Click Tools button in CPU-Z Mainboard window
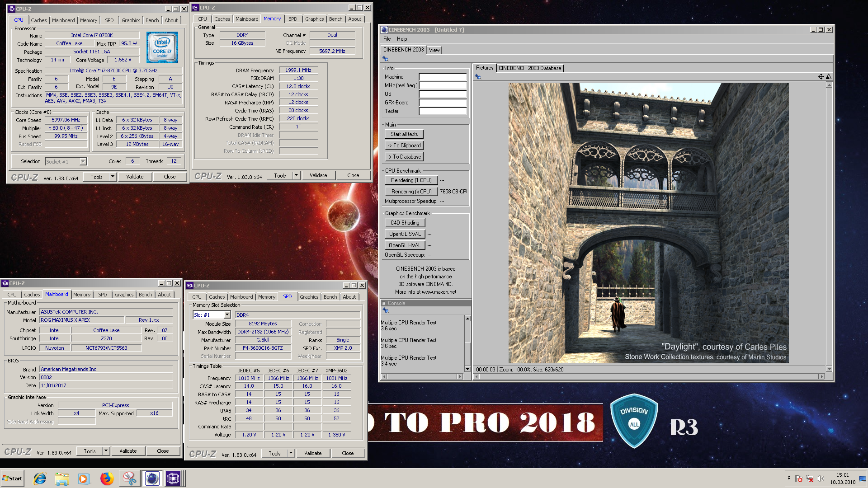 [90, 451]
